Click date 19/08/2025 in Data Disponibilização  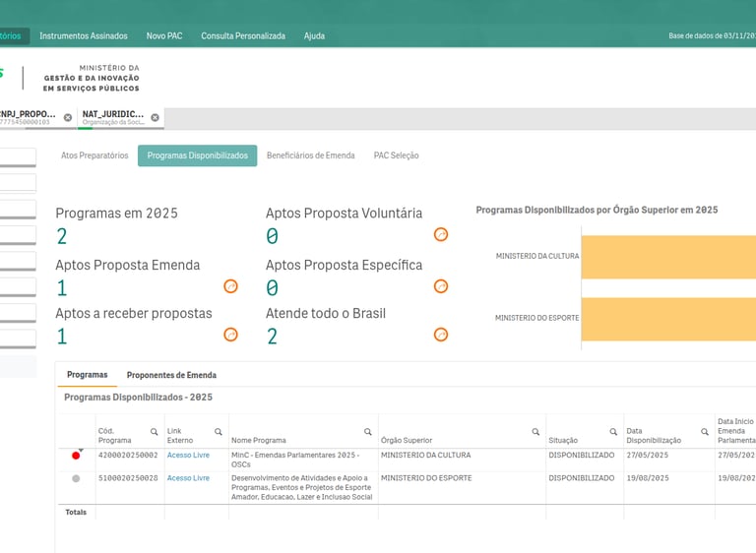point(648,478)
